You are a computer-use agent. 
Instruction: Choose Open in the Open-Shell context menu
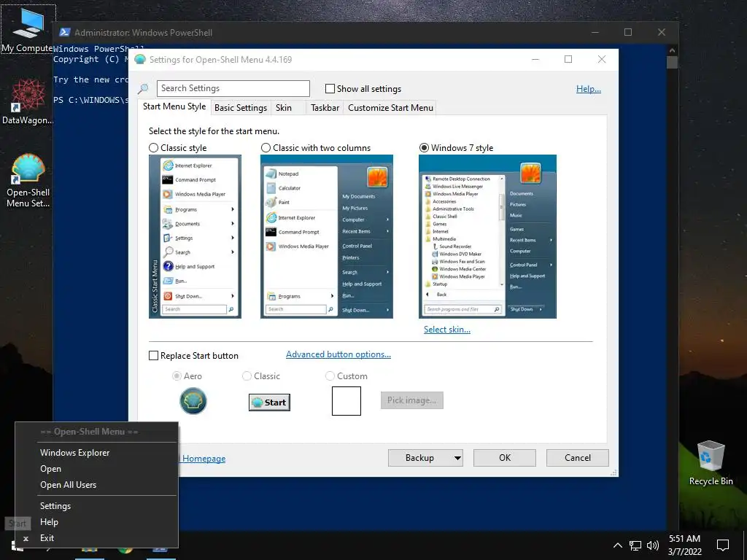point(97,469)
